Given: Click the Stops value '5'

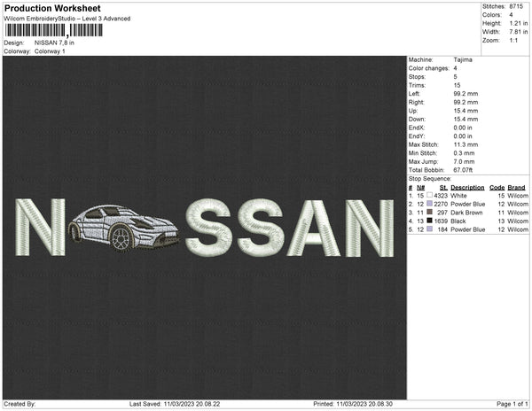Looking at the screenshot, I should (456, 76).
